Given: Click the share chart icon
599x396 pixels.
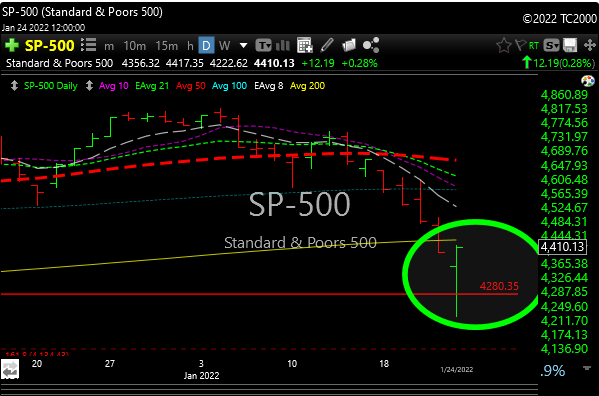Looking at the screenshot, I should pos(371,45).
